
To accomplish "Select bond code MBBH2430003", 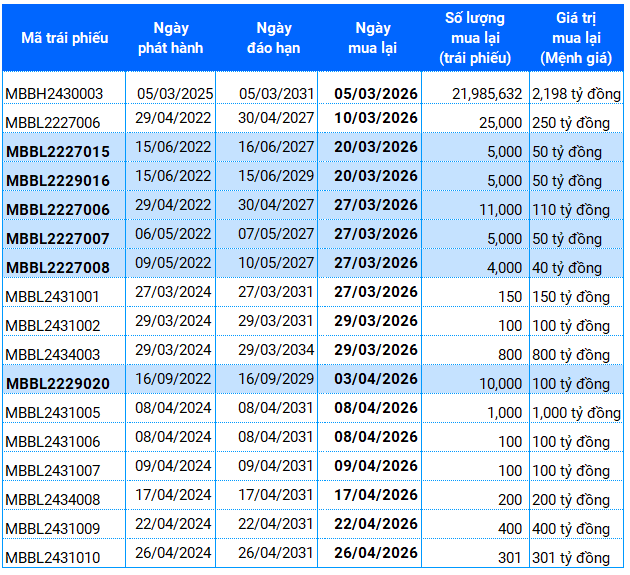I will point(54,94).
